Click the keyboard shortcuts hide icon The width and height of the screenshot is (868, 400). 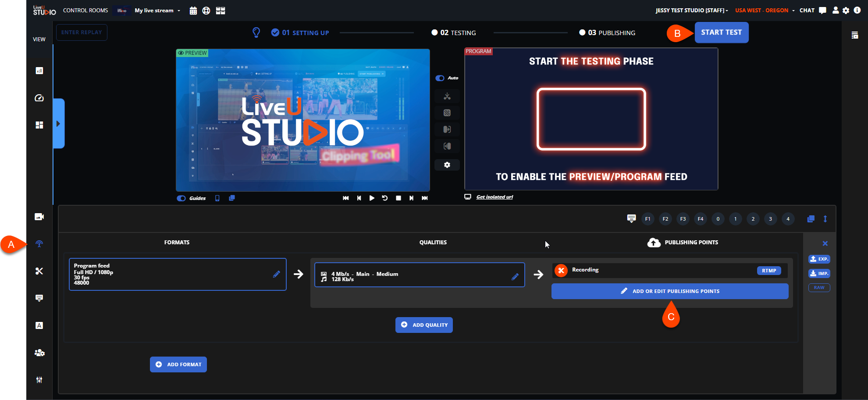(631, 219)
